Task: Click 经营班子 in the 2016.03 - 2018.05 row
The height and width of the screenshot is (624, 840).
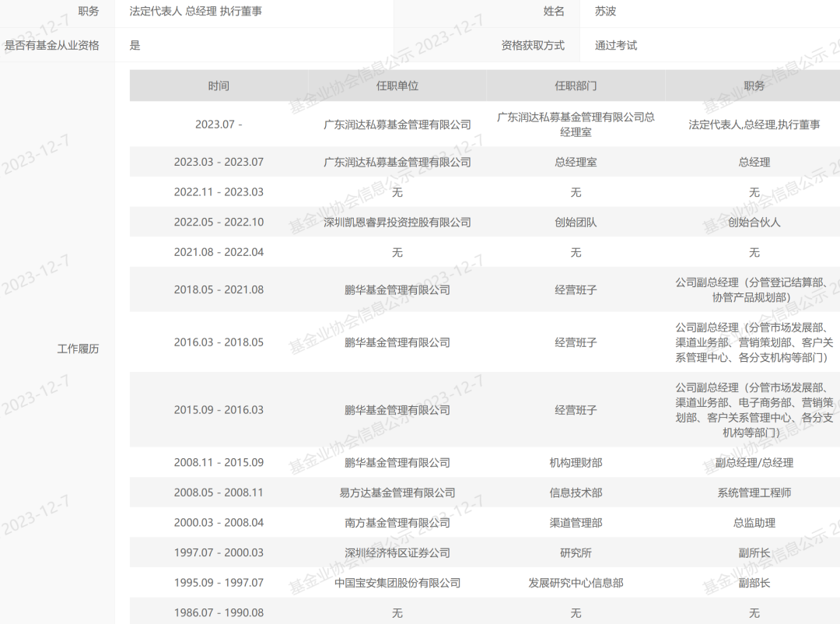Action: click(x=576, y=342)
